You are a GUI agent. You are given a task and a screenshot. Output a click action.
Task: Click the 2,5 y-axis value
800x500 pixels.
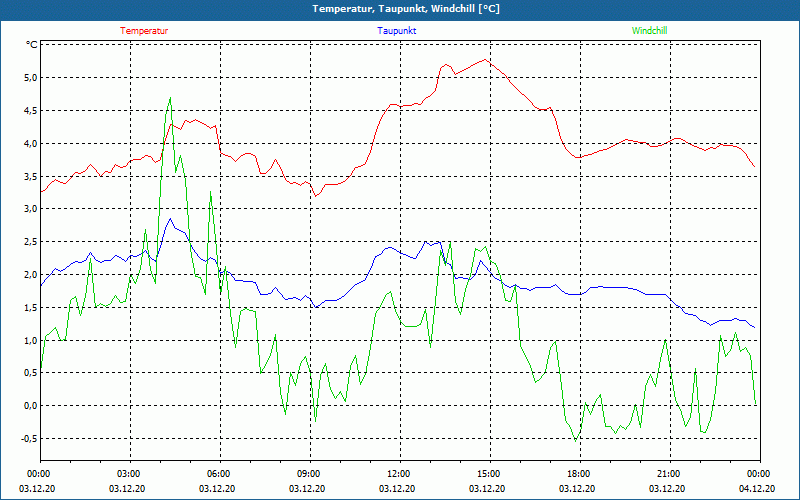click(x=31, y=241)
